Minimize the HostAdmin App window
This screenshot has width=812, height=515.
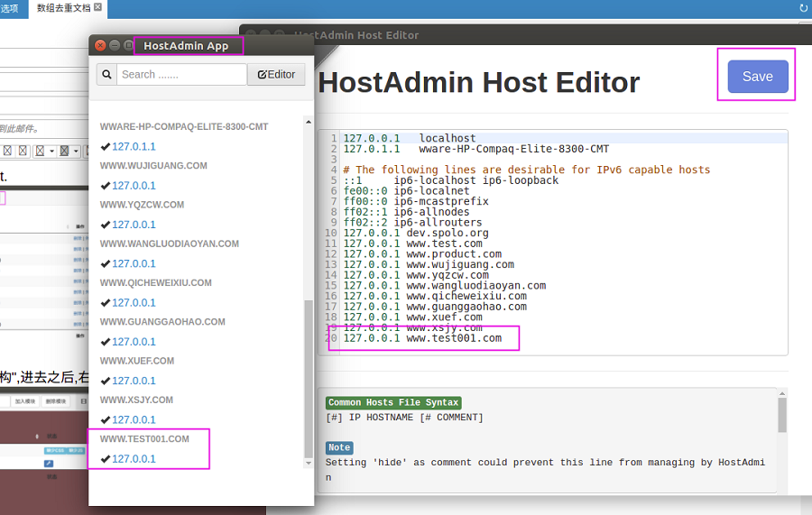[x=115, y=46]
